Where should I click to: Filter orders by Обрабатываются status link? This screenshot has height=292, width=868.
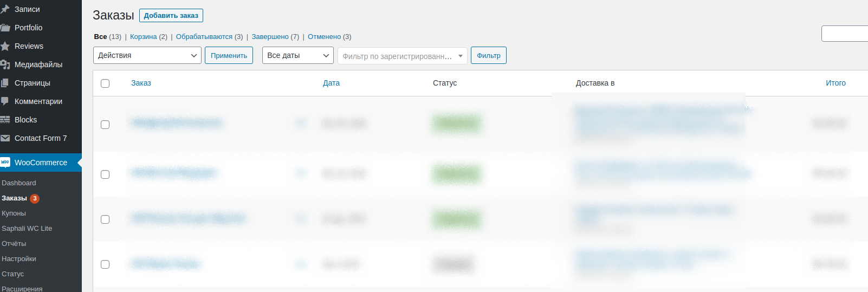tap(204, 37)
